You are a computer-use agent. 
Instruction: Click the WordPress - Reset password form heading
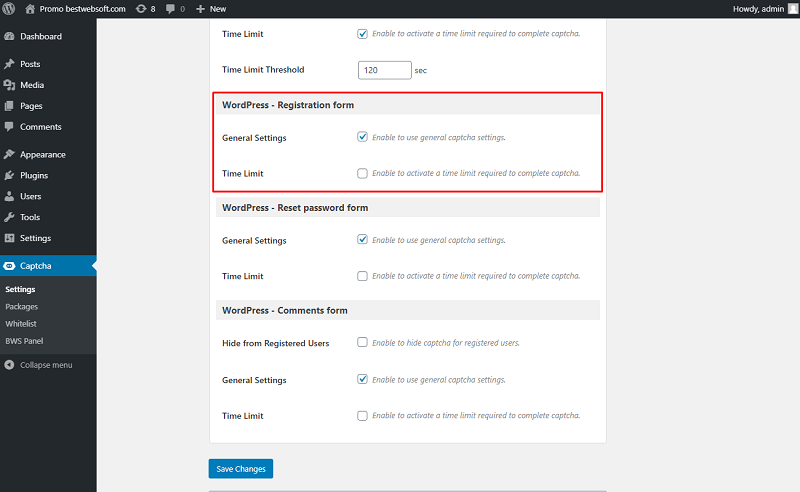pos(295,208)
